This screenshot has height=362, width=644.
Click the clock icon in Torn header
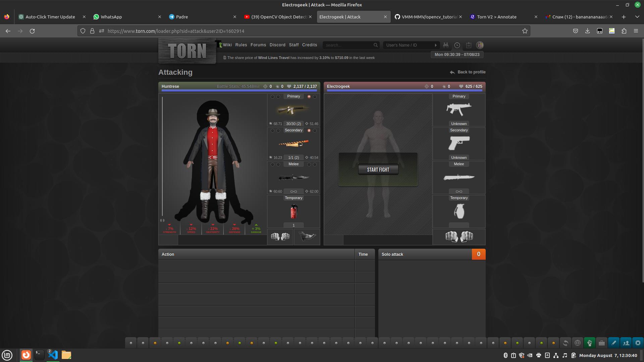click(x=457, y=45)
